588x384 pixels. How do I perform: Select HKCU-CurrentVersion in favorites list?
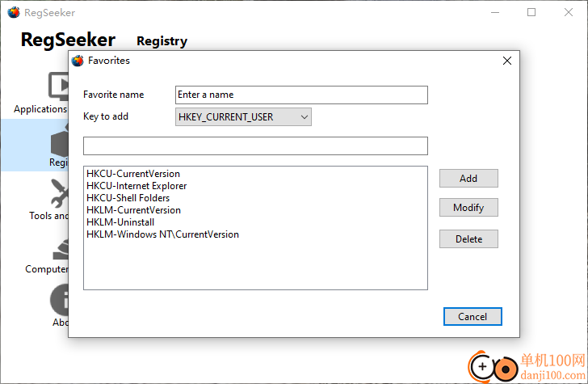(x=133, y=174)
